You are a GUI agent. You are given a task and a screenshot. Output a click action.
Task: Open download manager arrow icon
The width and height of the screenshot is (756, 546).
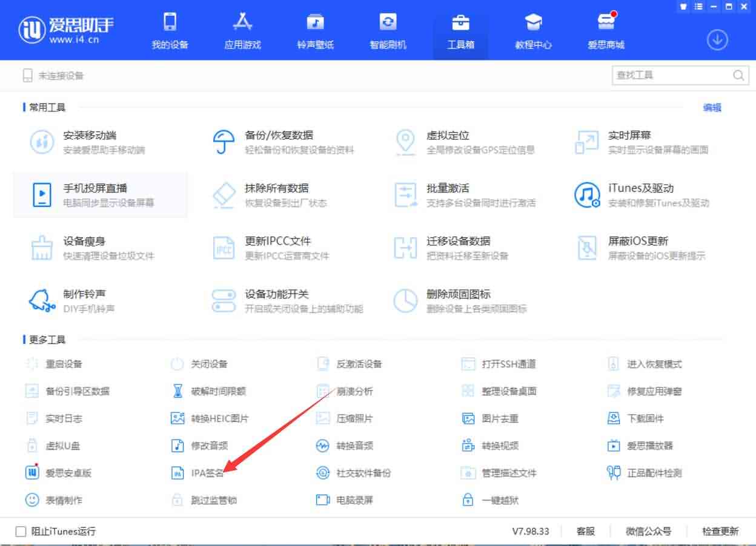click(717, 40)
